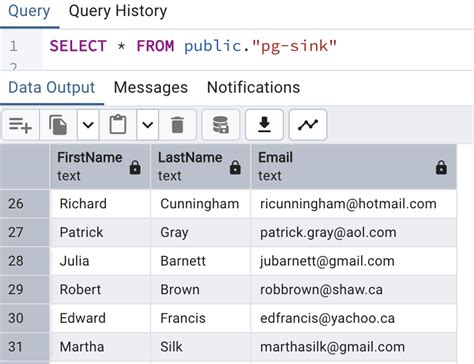Click the Download results icon
474x364 pixels.
tap(264, 125)
